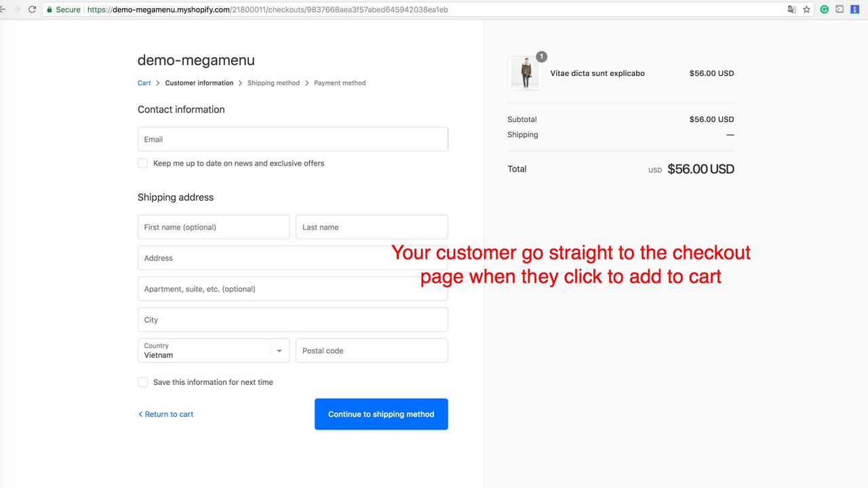Bookmark the page with the star icon
Screen dimensions: 868x488
(806, 9)
